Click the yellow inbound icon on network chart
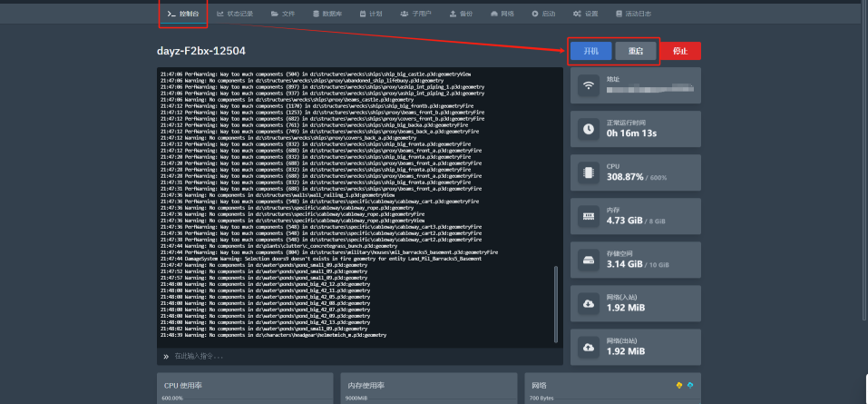Viewport: 868px width, 404px height. click(x=679, y=384)
